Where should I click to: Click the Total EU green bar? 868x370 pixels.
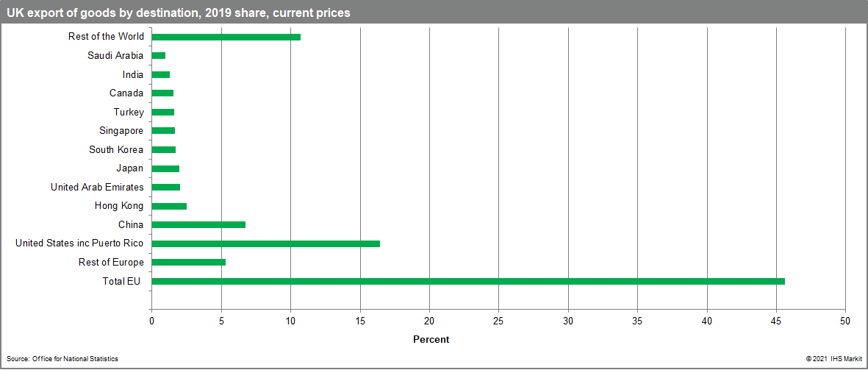click(x=467, y=281)
